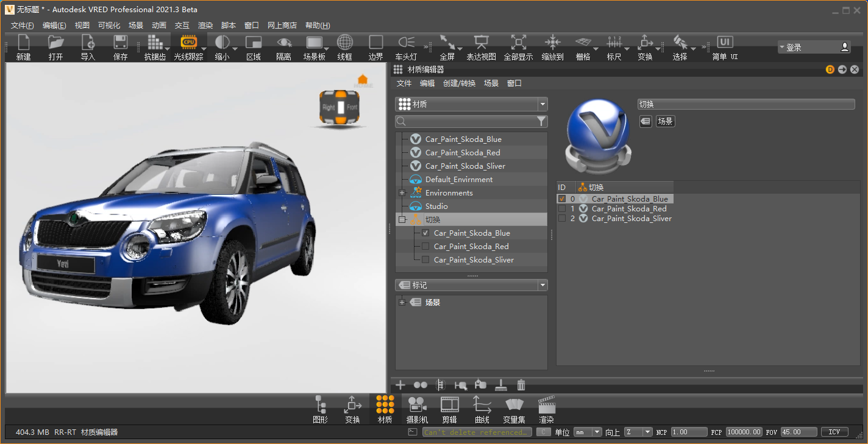Activate the 区域 region render icon
Viewport: 868px width, 444px height.
pos(254,42)
